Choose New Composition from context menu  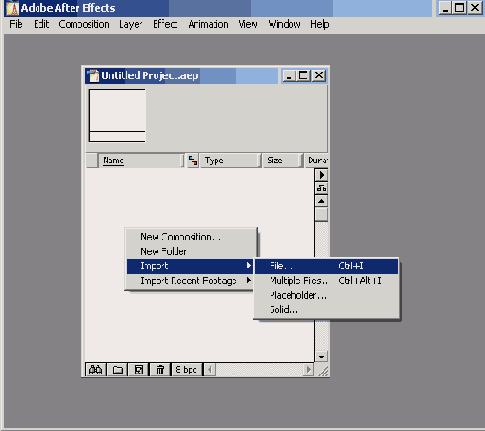point(190,237)
